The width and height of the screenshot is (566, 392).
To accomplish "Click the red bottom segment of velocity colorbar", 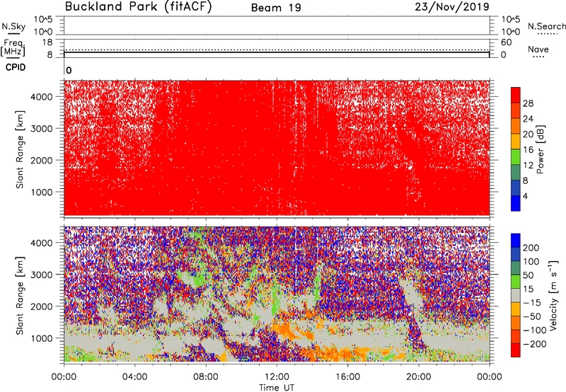I will (x=516, y=350).
